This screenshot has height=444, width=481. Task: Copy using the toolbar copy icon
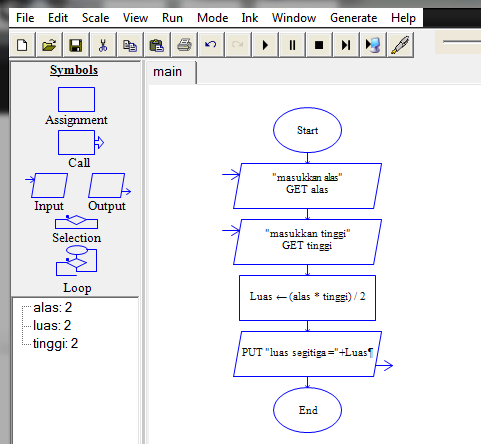pos(130,45)
